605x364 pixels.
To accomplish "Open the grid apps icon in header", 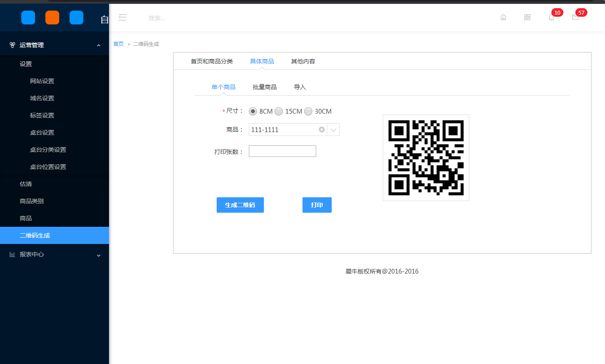I will point(527,17).
